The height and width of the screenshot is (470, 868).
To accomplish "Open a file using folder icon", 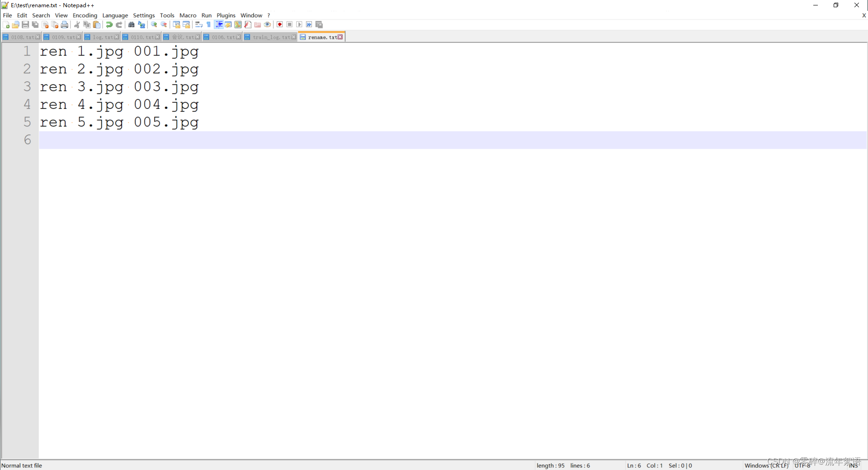I will pyautogui.click(x=16, y=25).
